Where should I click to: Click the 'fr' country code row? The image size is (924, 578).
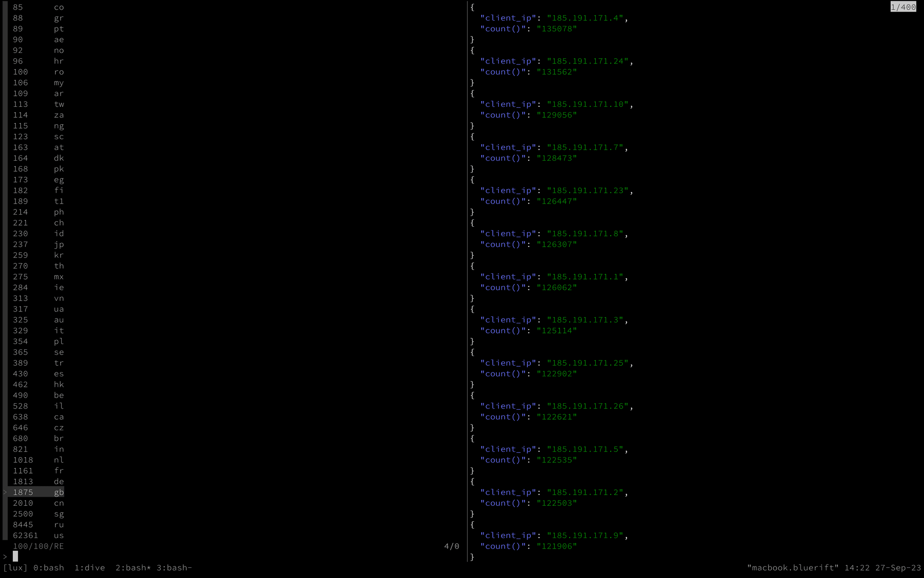[58, 471]
